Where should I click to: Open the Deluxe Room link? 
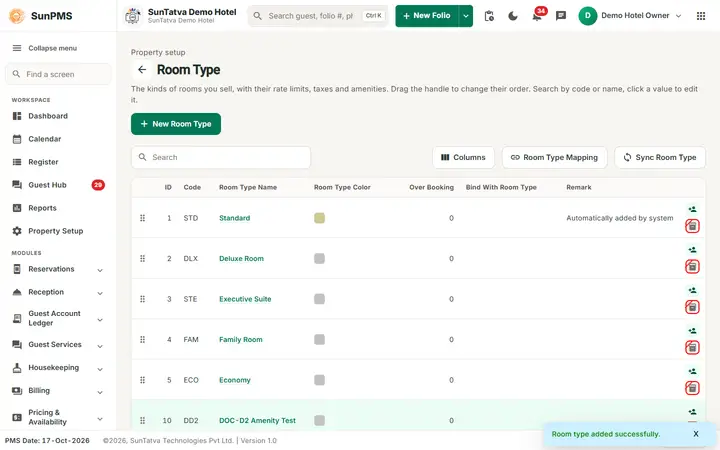pyautogui.click(x=242, y=259)
